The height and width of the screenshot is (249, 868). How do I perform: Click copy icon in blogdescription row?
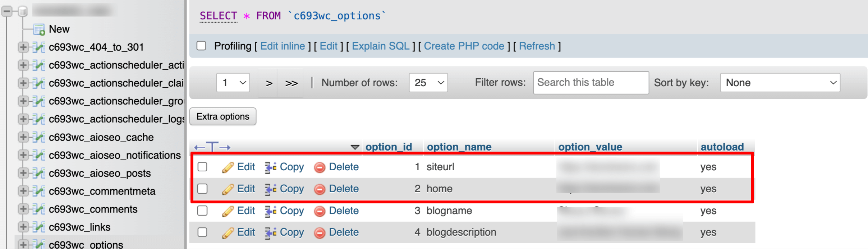tap(271, 232)
